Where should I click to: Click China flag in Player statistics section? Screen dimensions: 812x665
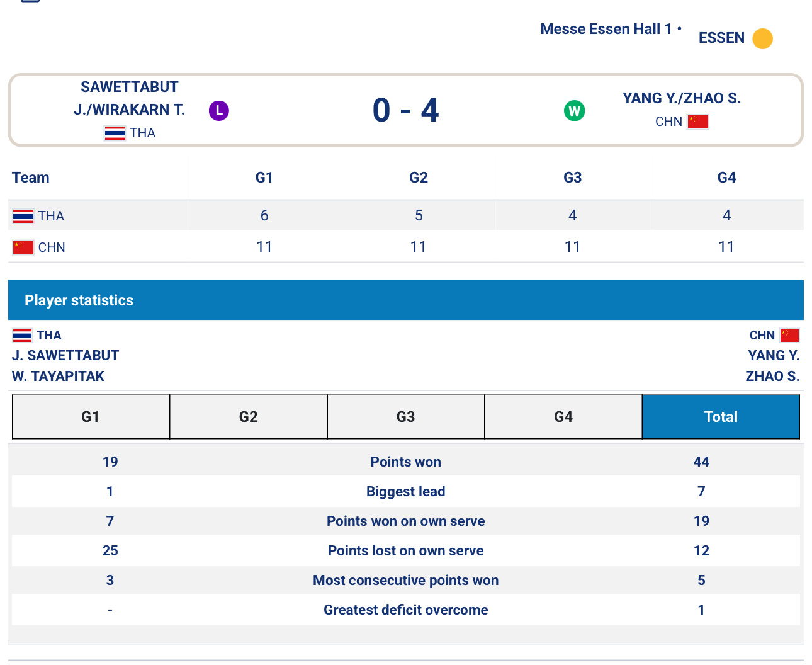point(789,335)
